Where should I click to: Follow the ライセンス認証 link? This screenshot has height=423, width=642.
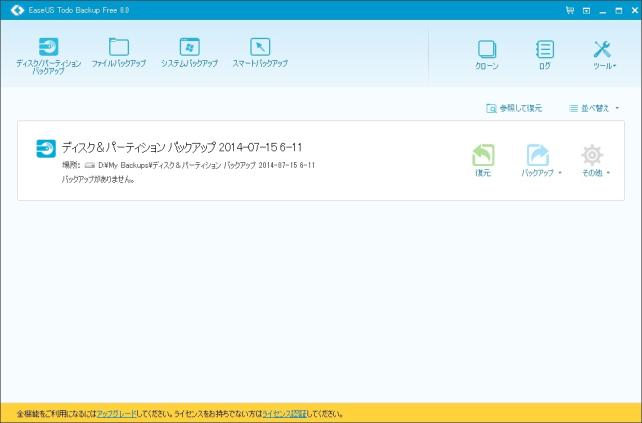(285, 414)
